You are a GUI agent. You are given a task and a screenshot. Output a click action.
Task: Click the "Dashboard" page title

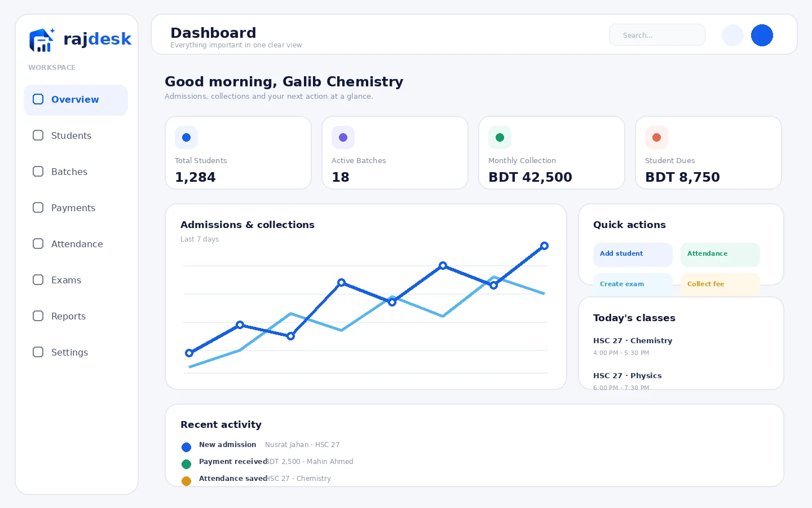[x=213, y=33]
